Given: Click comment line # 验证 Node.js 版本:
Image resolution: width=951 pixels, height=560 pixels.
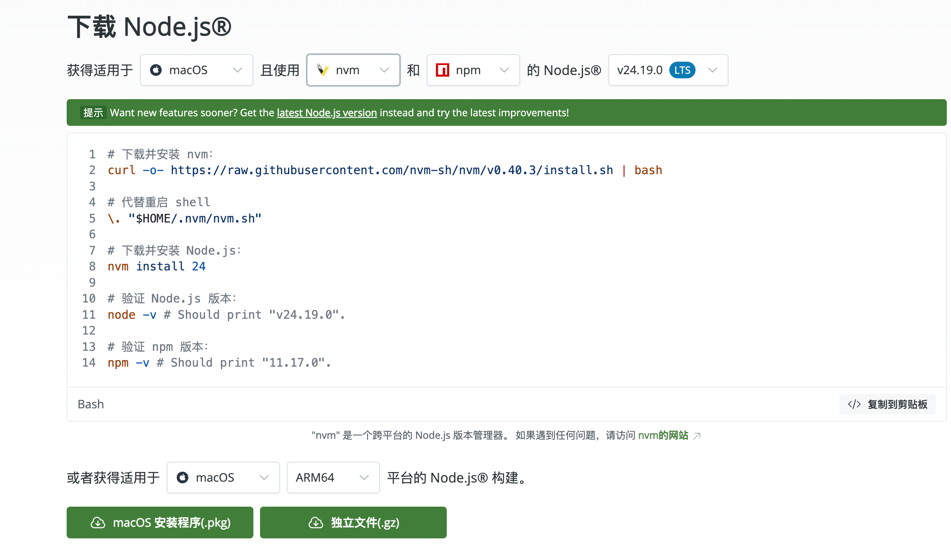Looking at the screenshot, I should [172, 299].
